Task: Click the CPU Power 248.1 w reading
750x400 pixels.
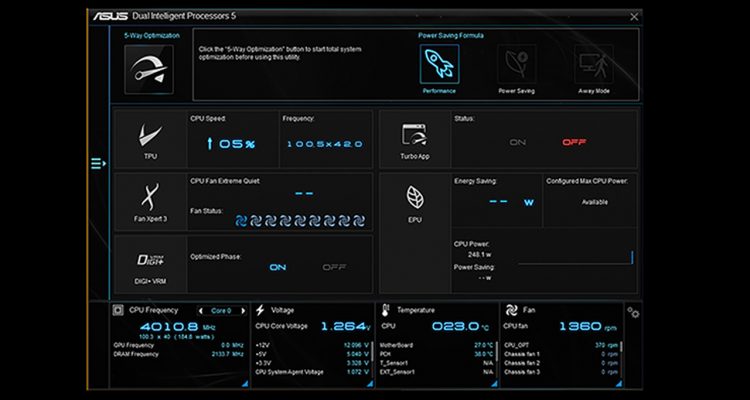Action: (x=479, y=255)
